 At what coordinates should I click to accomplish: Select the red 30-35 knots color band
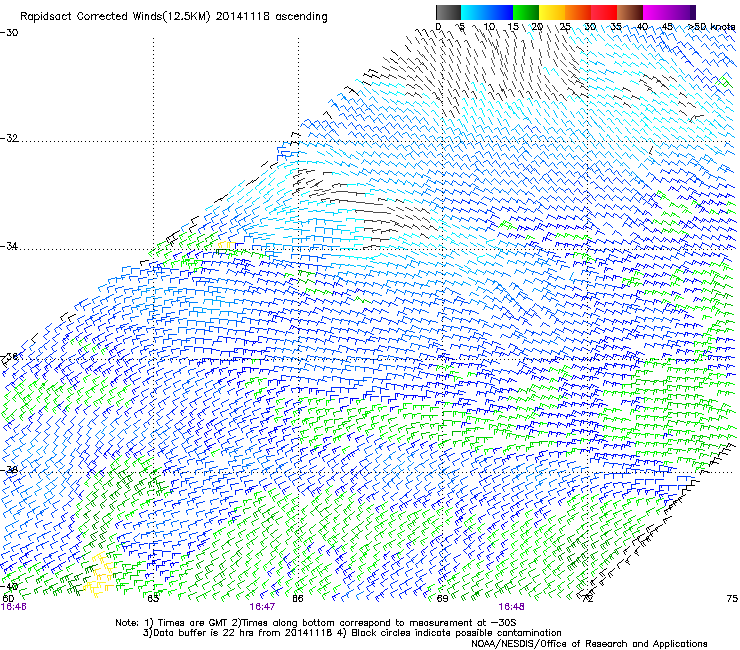click(x=604, y=12)
